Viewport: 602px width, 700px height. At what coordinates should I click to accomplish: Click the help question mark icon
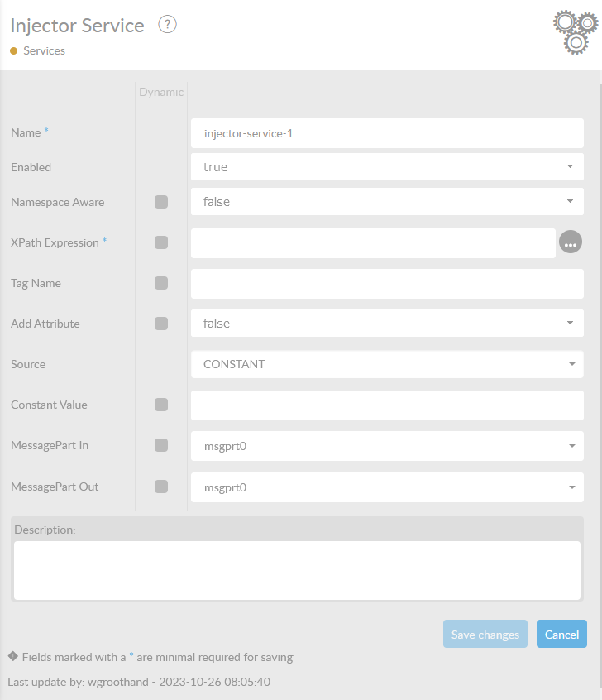coord(168,25)
